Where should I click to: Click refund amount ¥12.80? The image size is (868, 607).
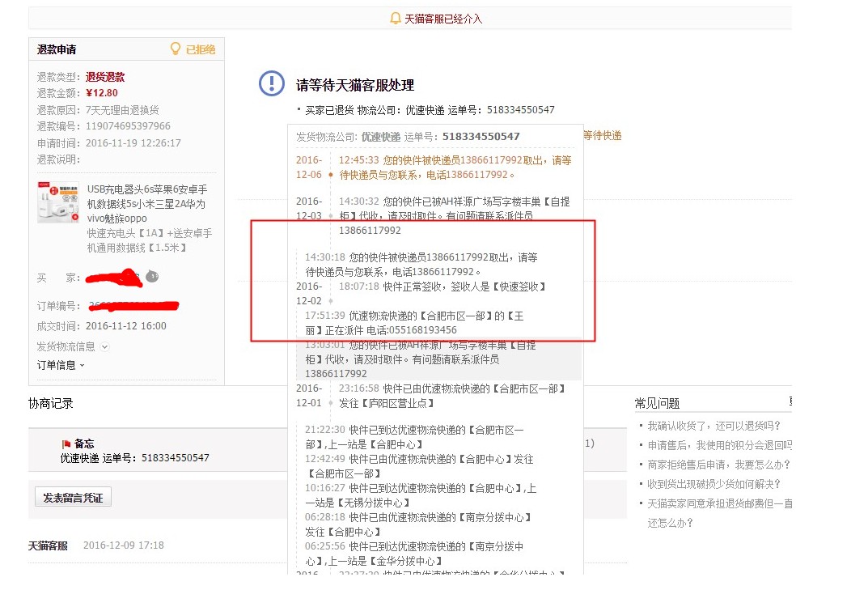pos(102,92)
